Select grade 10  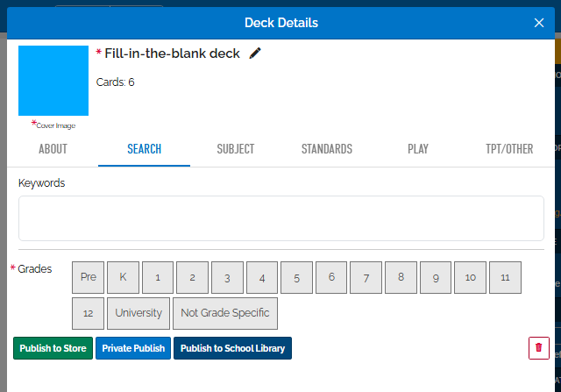coord(470,277)
